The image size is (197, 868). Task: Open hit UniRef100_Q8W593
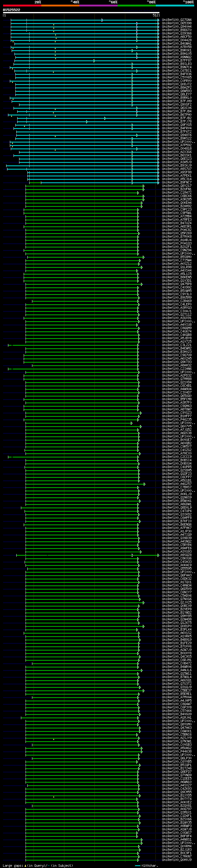coord(177,91)
